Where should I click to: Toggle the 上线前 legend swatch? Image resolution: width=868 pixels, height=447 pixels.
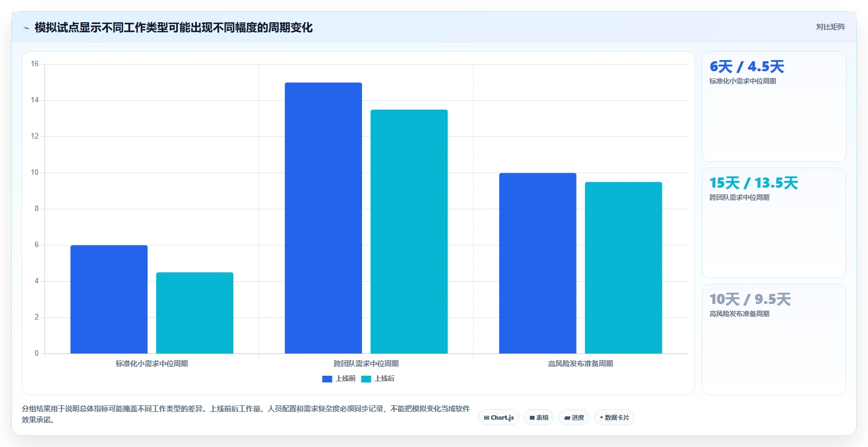[x=327, y=379]
